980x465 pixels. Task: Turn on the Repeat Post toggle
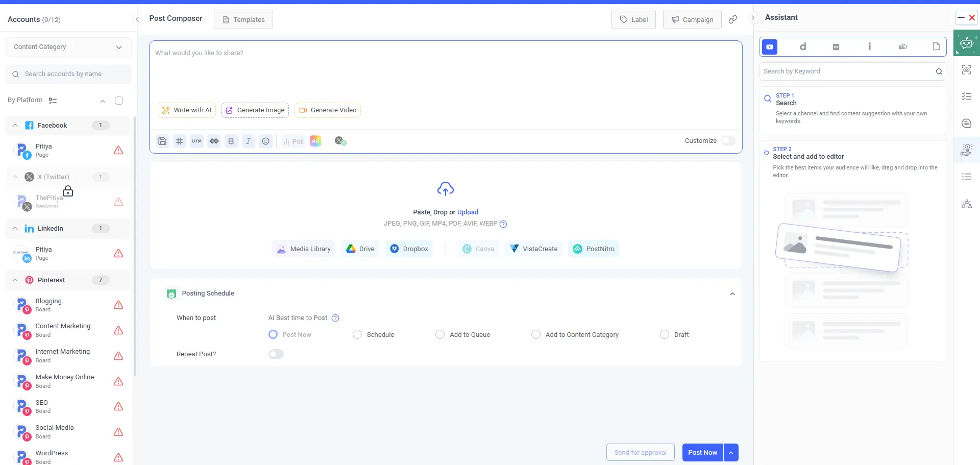pyautogui.click(x=276, y=354)
